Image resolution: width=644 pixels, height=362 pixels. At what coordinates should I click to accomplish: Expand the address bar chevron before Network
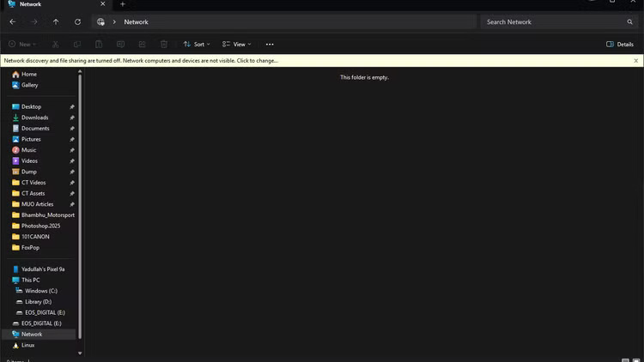pos(114,22)
